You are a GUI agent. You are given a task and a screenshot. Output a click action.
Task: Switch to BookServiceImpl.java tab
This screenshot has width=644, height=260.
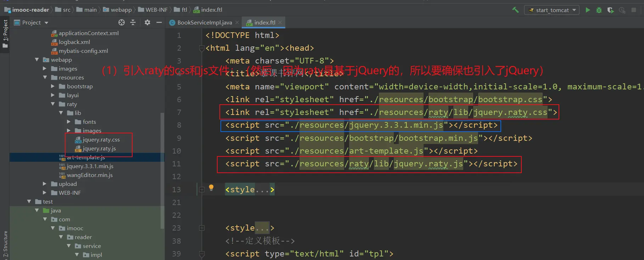coord(204,22)
